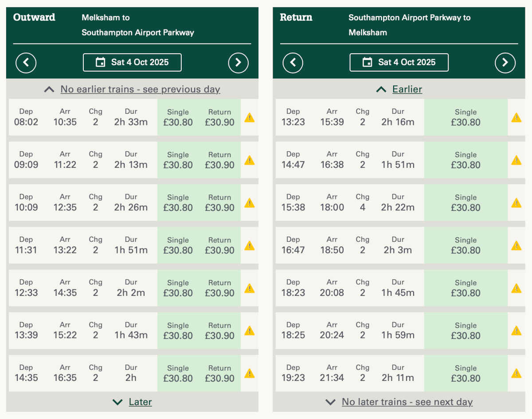Click warning icon on 15:38 return train

coord(516,203)
